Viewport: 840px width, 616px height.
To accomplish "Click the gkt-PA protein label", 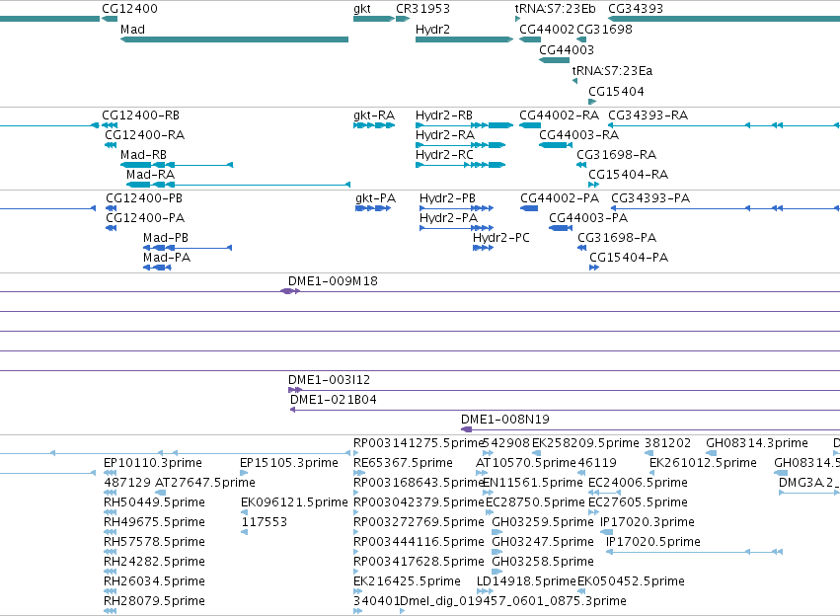I will [375, 198].
